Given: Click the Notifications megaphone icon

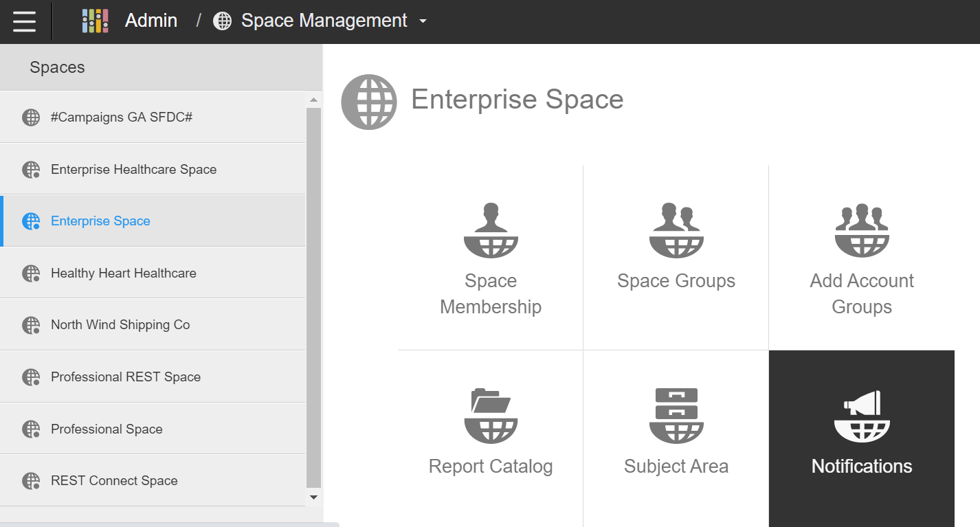Looking at the screenshot, I should click(862, 416).
